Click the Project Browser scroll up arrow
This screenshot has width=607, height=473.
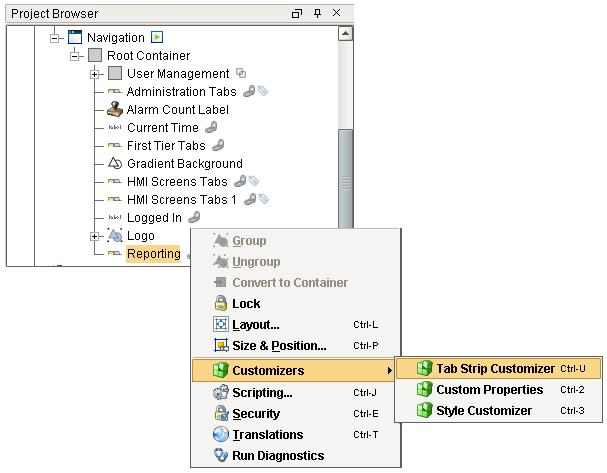point(345,34)
